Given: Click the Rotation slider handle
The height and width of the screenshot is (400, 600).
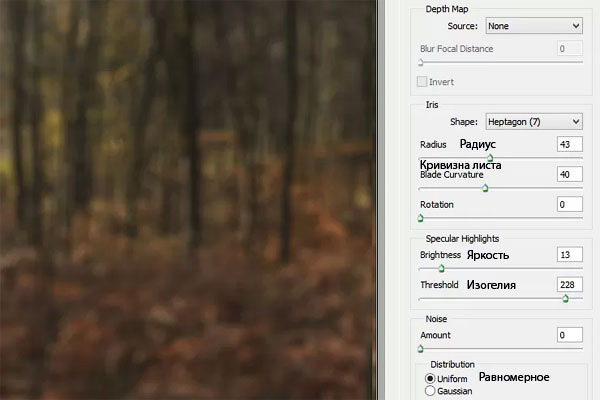Looking at the screenshot, I should click(421, 218).
